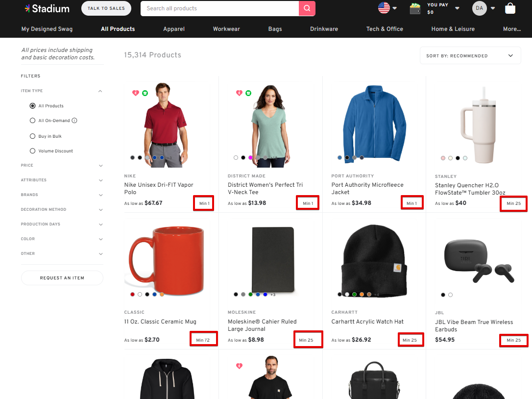Expand the Brands filter
532x399 pixels.
point(101,195)
